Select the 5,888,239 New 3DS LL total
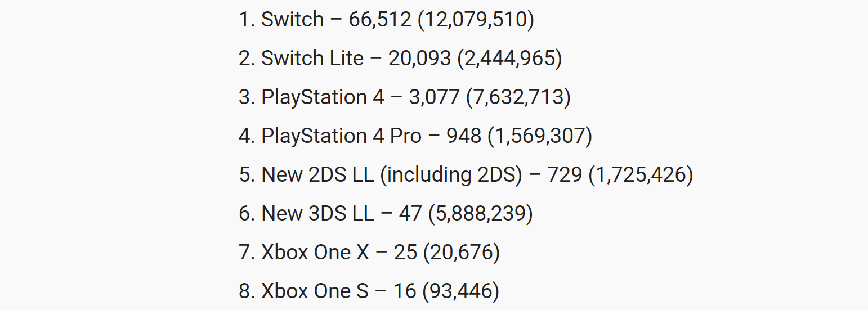This screenshot has width=868, height=310. coord(480,214)
